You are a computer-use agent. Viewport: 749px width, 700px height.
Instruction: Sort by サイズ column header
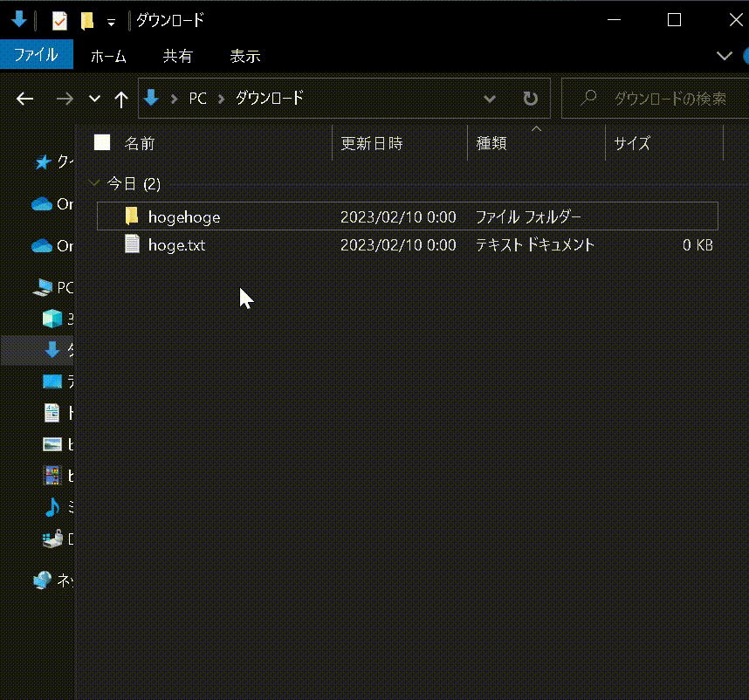(632, 144)
